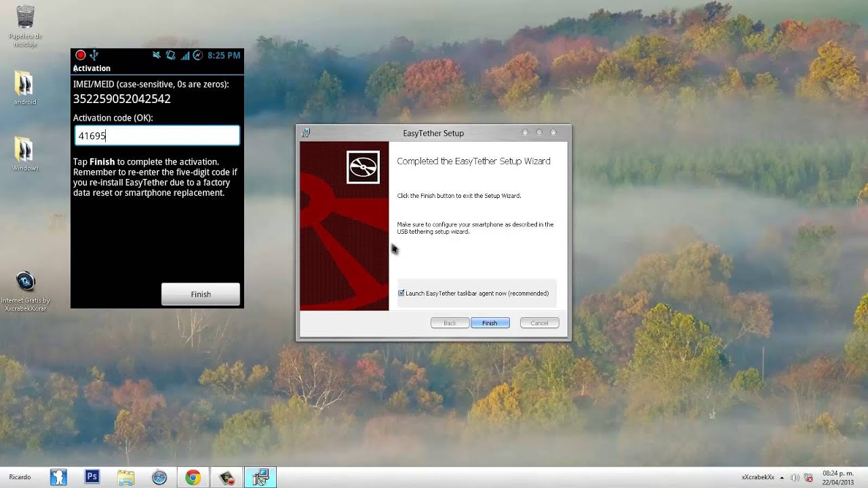Tap the battery charging icon in phone status bar

(x=197, y=56)
